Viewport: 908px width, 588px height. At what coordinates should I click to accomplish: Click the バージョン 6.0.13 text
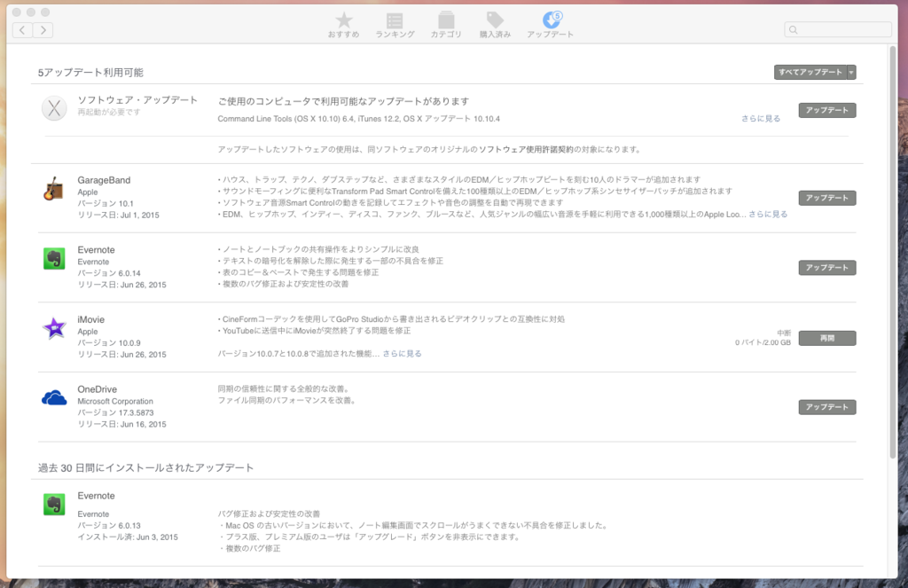pyautogui.click(x=109, y=525)
